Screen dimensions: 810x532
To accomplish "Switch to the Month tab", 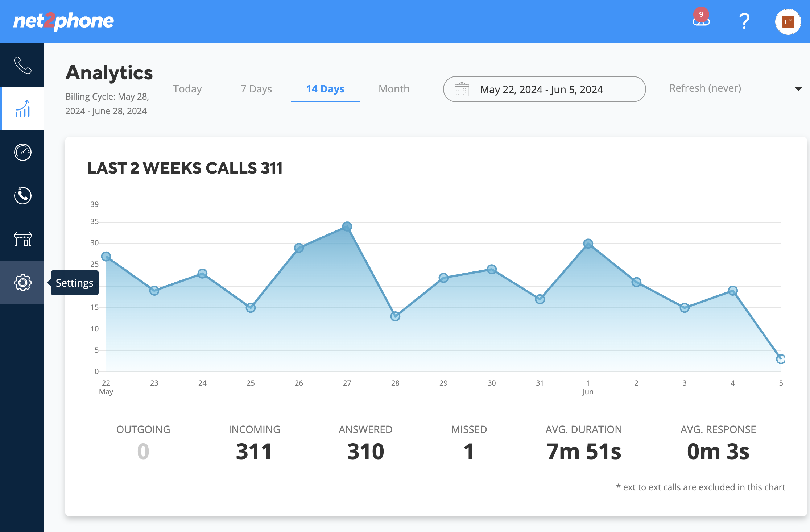I will (x=394, y=89).
